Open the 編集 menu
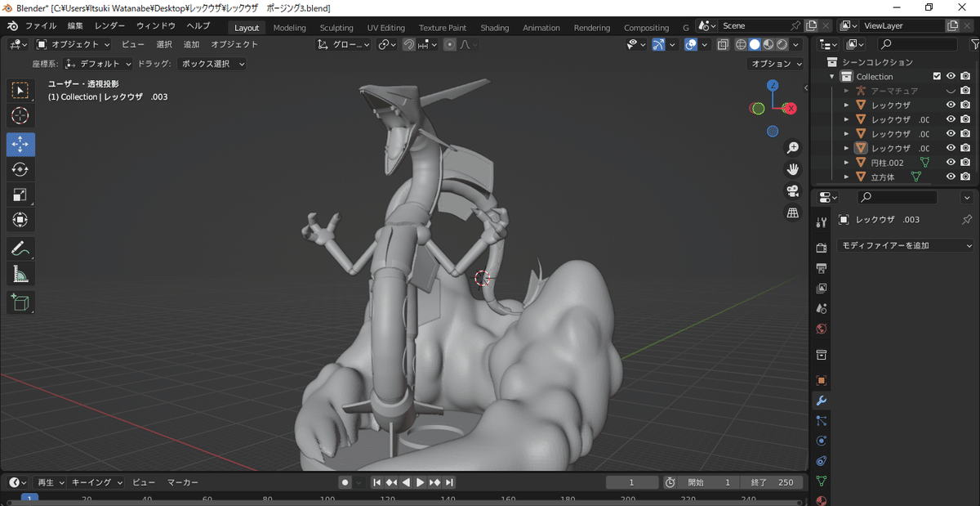Screen dimensions: 980x506 click(75, 26)
